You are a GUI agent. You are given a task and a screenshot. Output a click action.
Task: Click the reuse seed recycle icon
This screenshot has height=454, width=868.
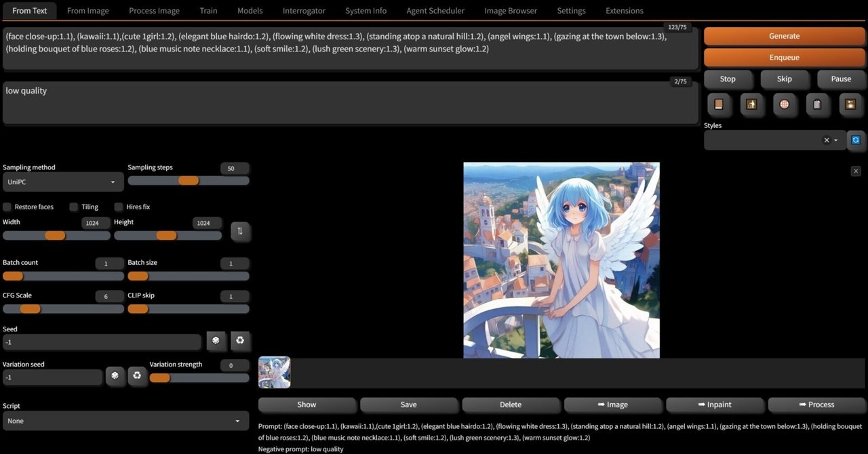(240, 341)
